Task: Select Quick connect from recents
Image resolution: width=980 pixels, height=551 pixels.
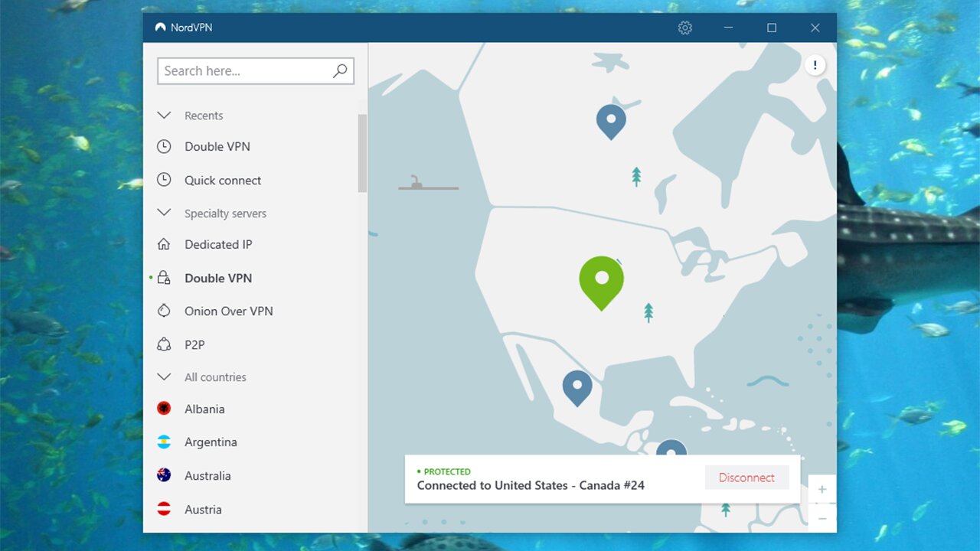Action: [x=223, y=181]
